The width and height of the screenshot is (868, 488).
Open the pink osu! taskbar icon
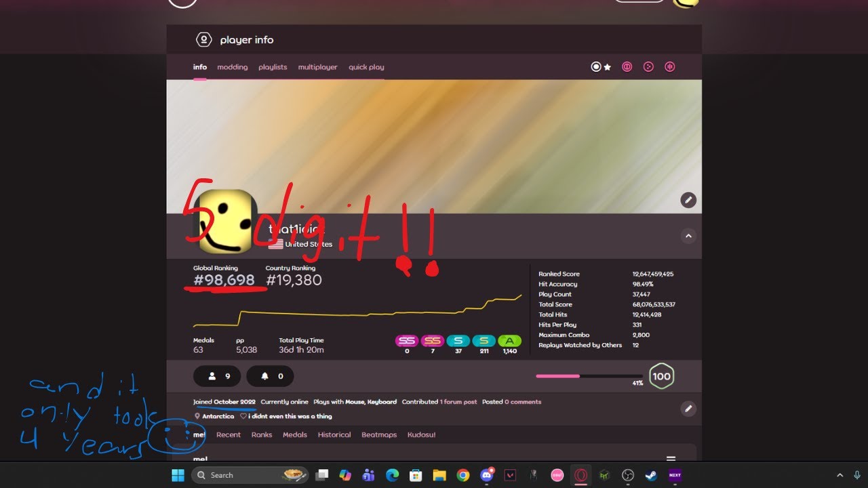(x=557, y=475)
